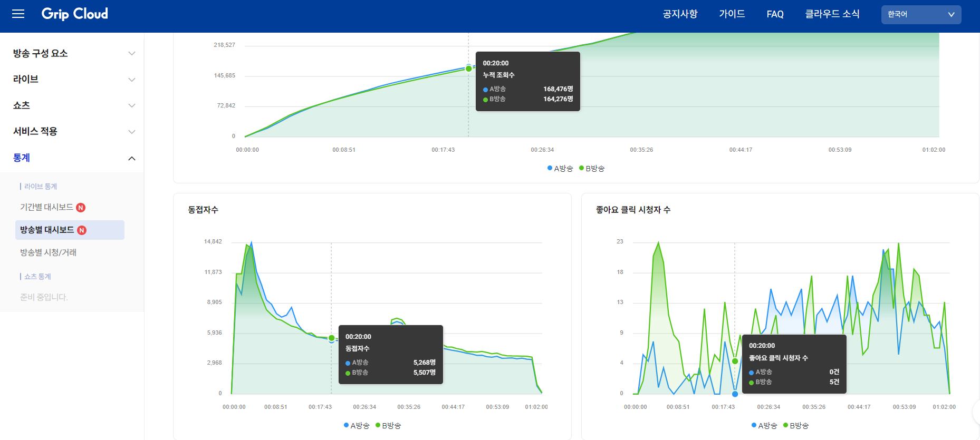This screenshot has height=440, width=980.
Task: Toggle B방송 legend in 동접자수 chart
Action: pos(388,425)
